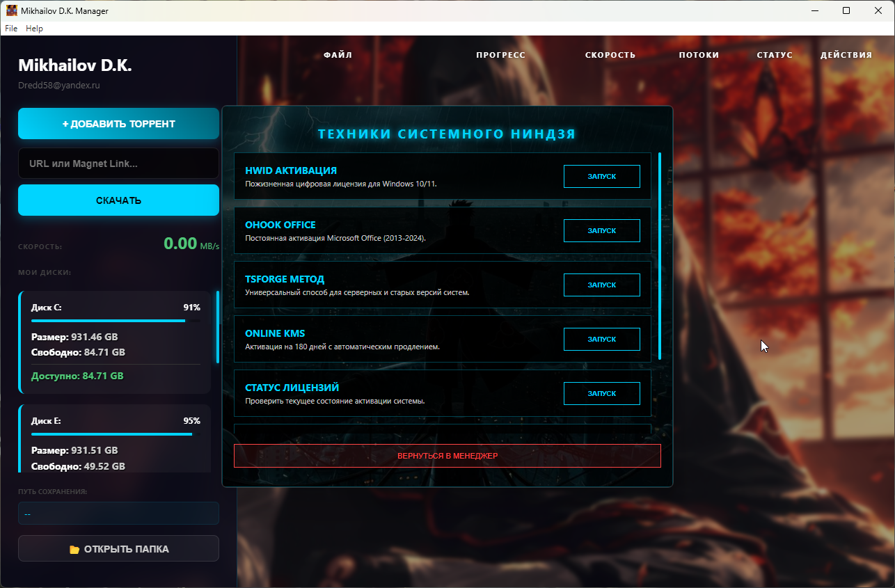
Task: Click Свободно: 49.52 GB text
Action: tap(78, 466)
